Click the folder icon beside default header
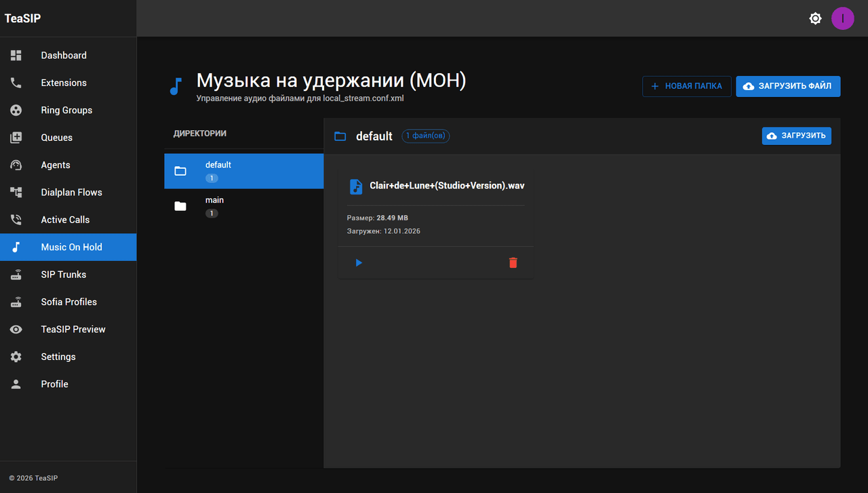This screenshot has height=493, width=868. (340, 136)
